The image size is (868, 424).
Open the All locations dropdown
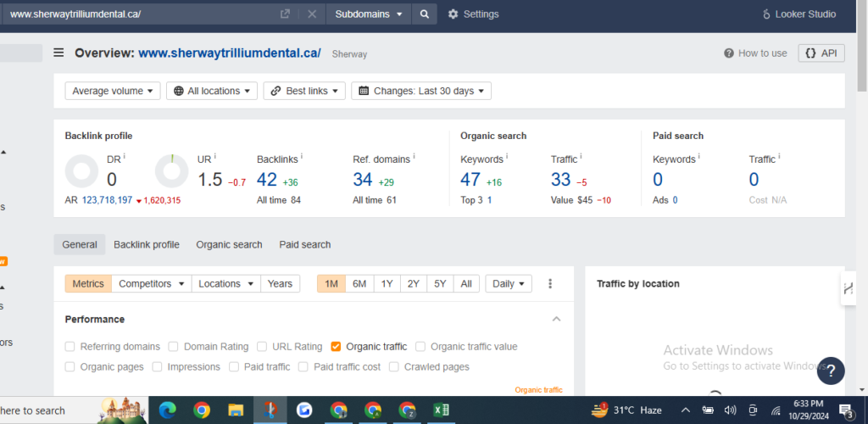tap(212, 91)
